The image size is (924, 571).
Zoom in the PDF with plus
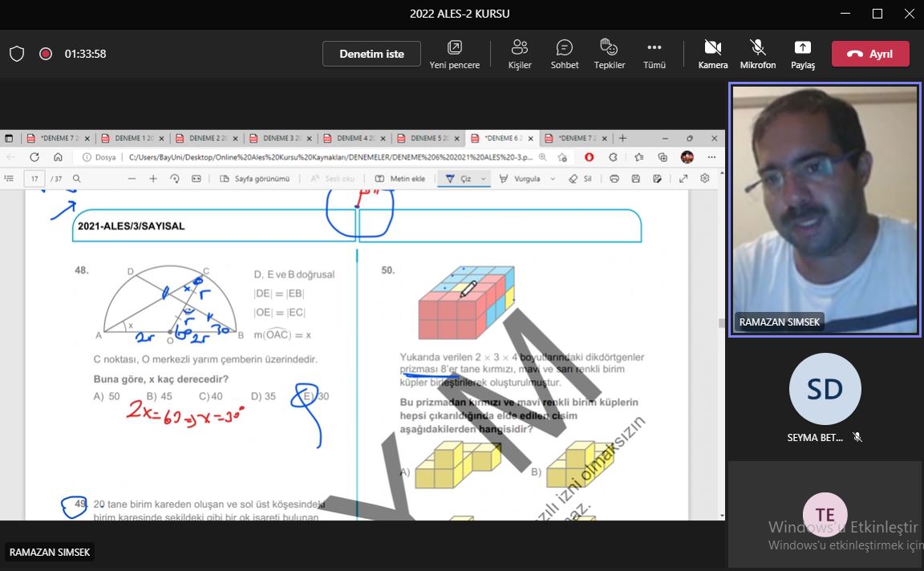152,179
